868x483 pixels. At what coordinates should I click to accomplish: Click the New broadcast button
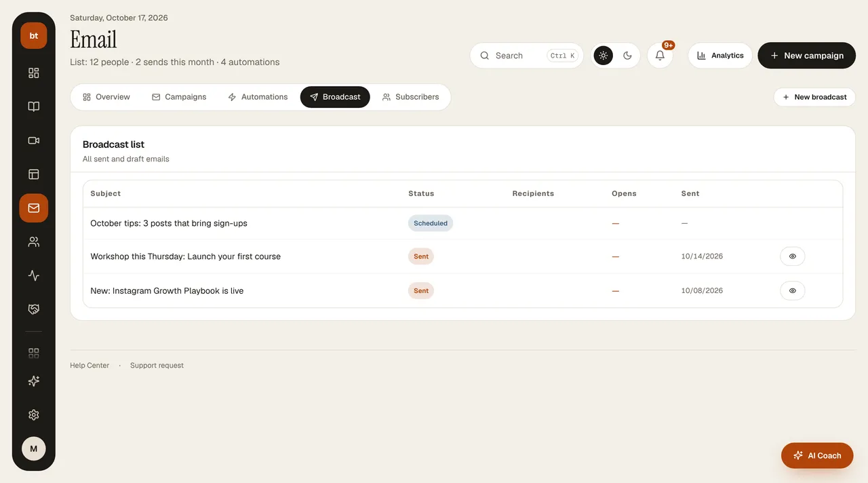coord(814,97)
